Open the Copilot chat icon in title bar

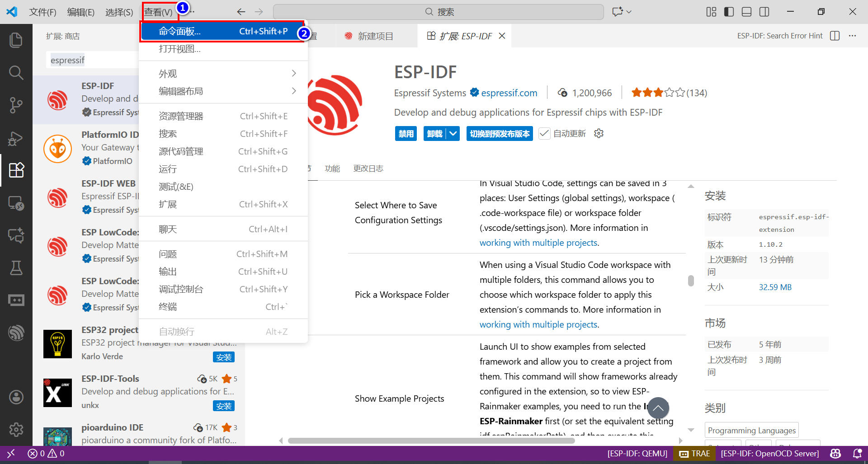617,12
